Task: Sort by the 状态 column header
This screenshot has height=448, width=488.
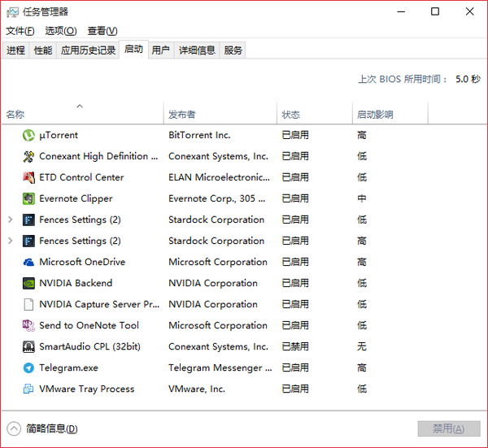Action: point(315,114)
